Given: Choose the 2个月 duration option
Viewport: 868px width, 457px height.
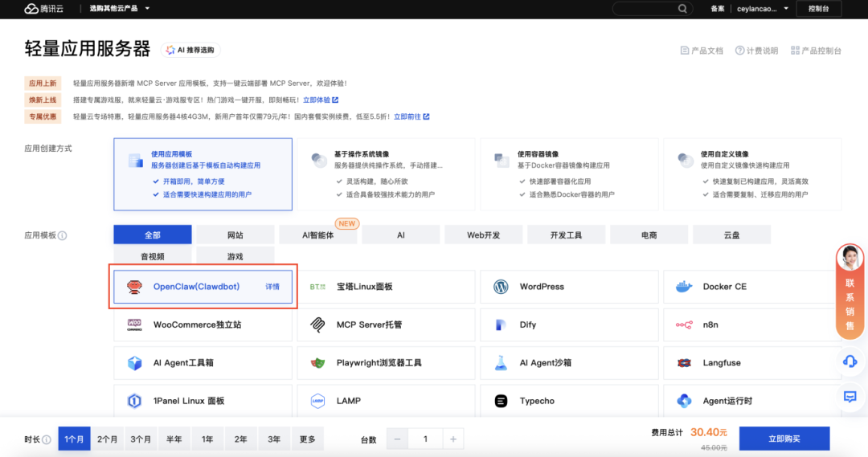Looking at the screenshot, I should click(108, 439).
